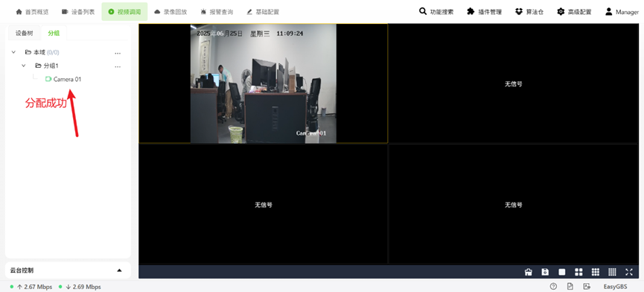Expand the 云台控制 panel

[x=120, y=270]
